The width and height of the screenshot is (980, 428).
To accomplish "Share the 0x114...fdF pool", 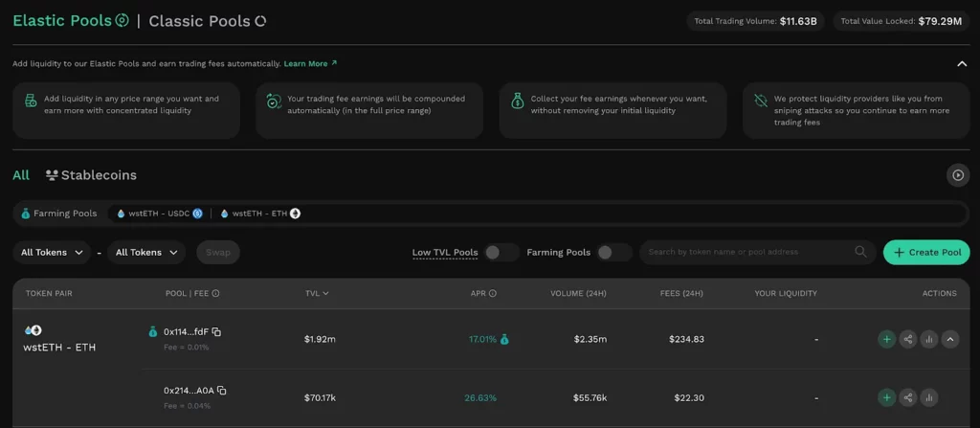I will point(907,339).
